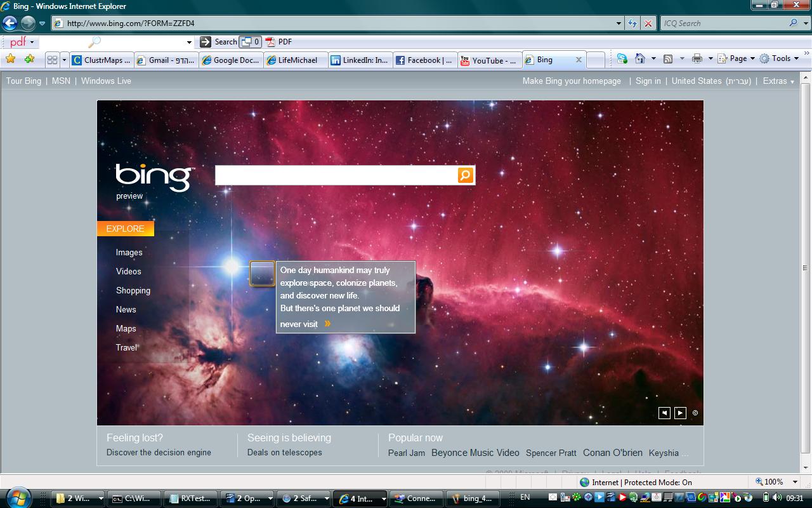Open Images in Explore list

coord(129,252)
